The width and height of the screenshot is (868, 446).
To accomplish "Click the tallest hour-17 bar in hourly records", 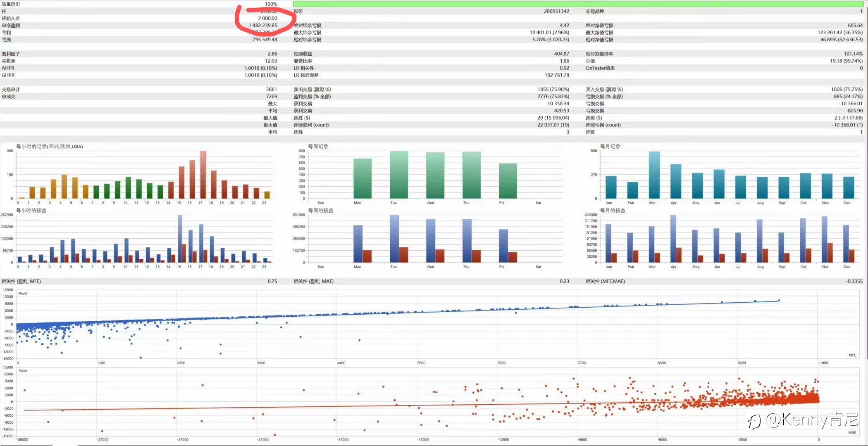I will pyautogui.click(x=203, y=174).
